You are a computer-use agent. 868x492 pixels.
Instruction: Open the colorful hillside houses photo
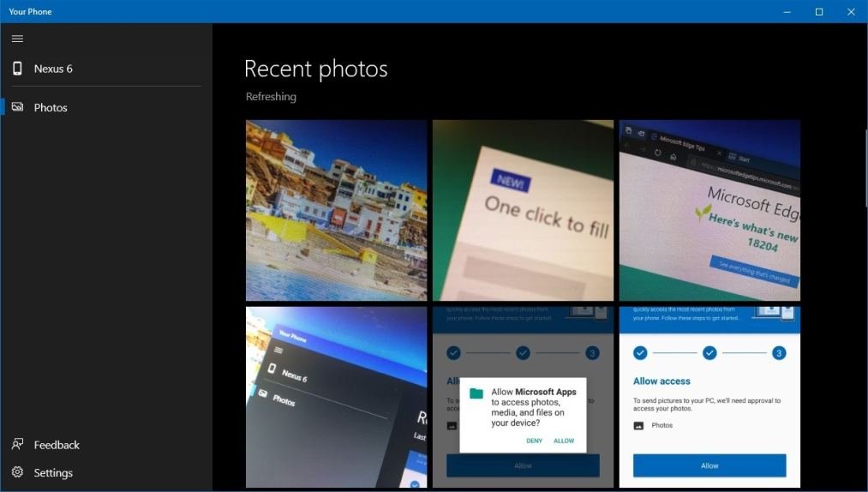point(336,210)
